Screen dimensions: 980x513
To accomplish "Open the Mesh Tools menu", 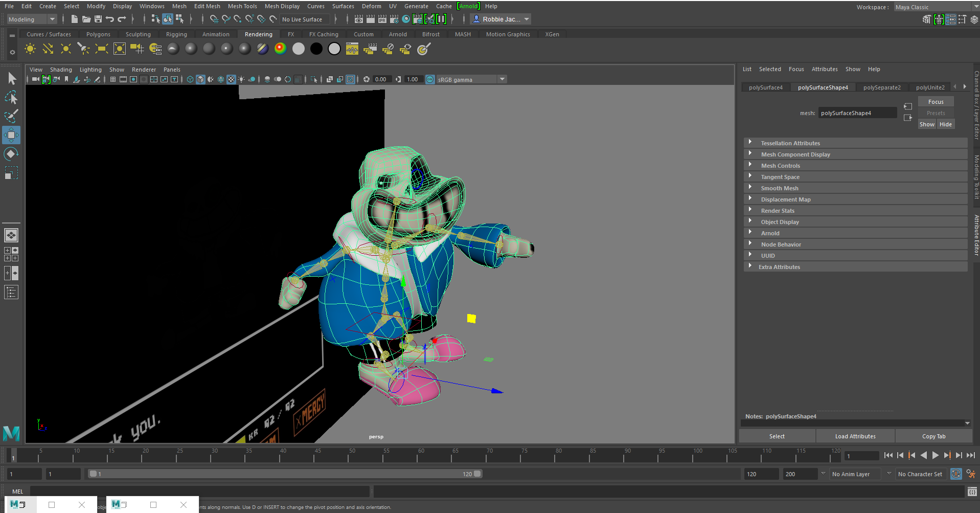I will click(242, 6).
